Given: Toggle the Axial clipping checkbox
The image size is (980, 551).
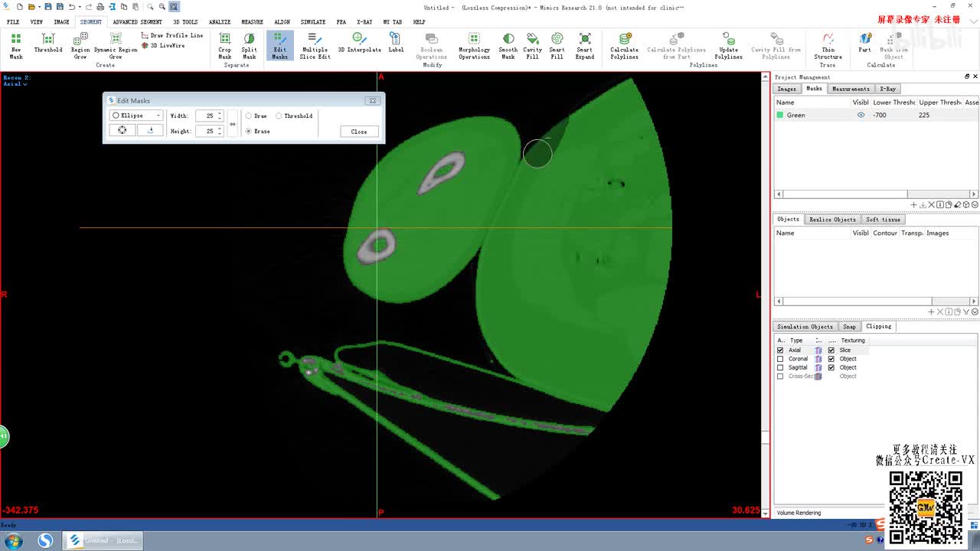Looking at the screenshot, I should (780, 350).
